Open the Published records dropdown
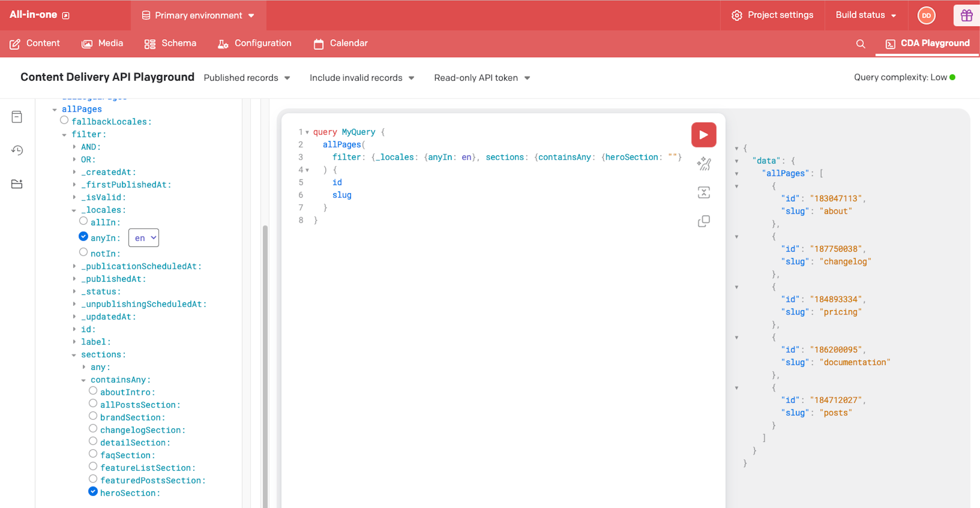This screenshot has width=980, height=508. coord(247,78)
